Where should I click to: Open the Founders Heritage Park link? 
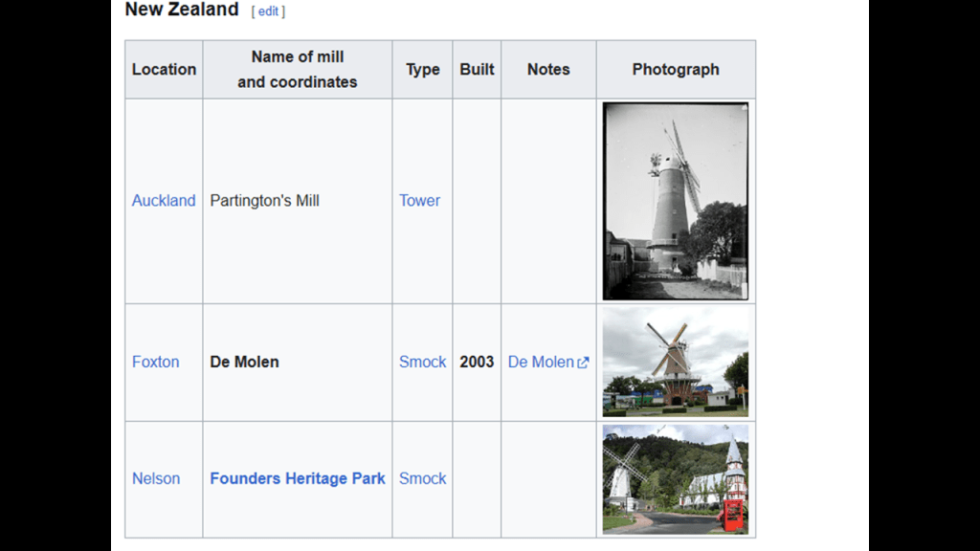[298, 478]
